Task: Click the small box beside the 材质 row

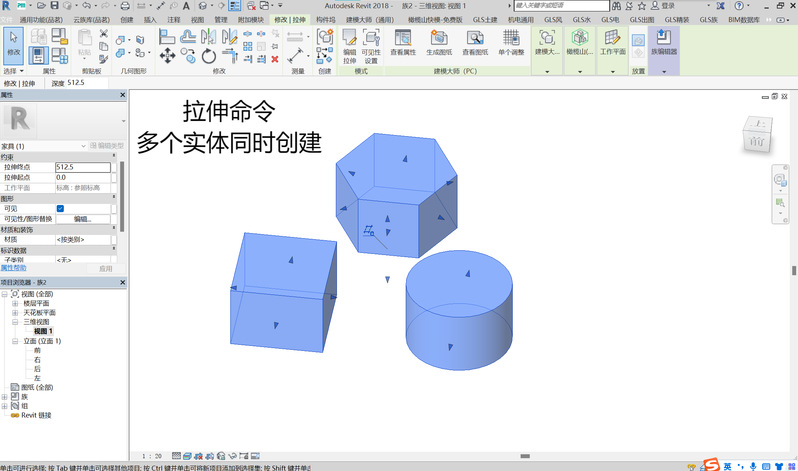Action: click(x=115, y=240)
